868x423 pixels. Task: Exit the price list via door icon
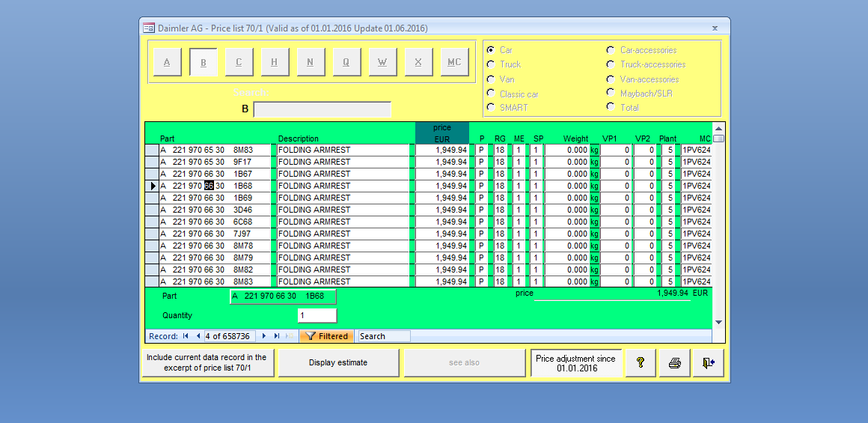[709, 362]
